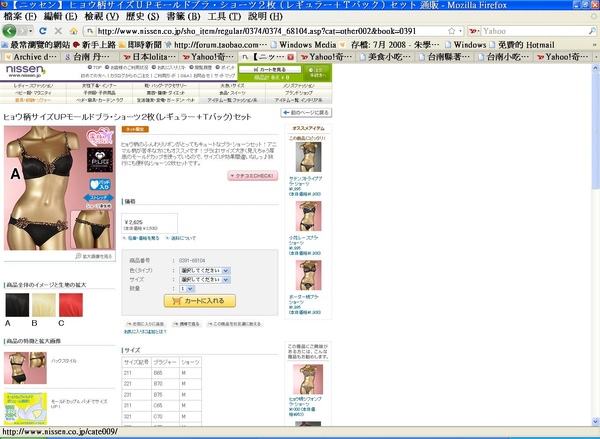Open 最常瀏覽的網站 bookmark
This screenshot has height=439, width=600.
36,45
